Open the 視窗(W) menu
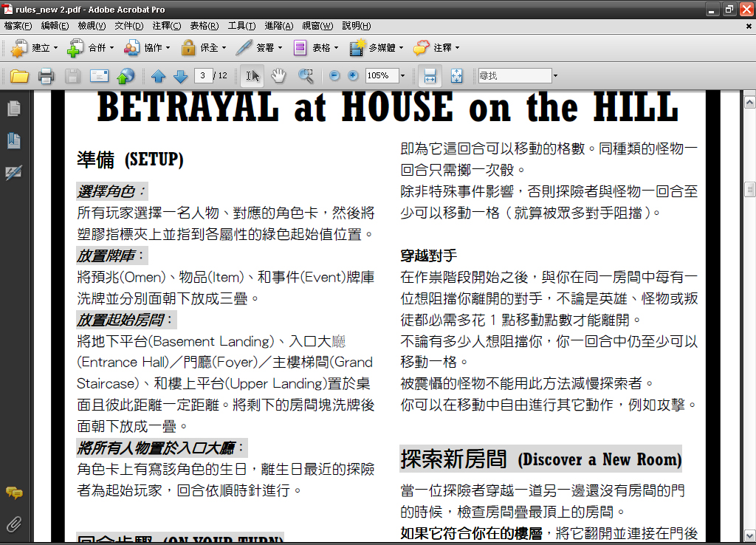The image size is (756, 545). click(317, 26)
